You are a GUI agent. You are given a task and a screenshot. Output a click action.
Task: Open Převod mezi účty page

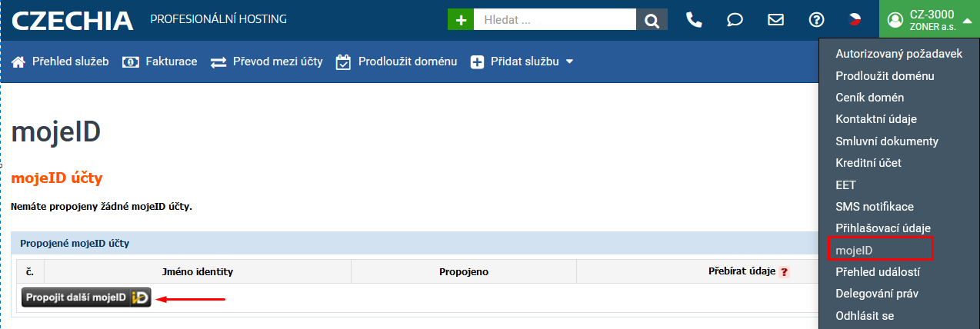[267, 61]
